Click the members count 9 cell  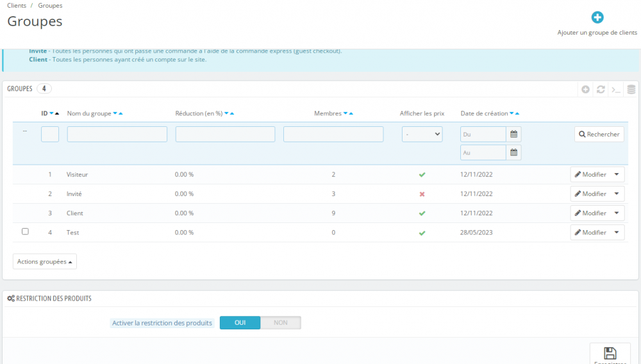tap(333, 213)
